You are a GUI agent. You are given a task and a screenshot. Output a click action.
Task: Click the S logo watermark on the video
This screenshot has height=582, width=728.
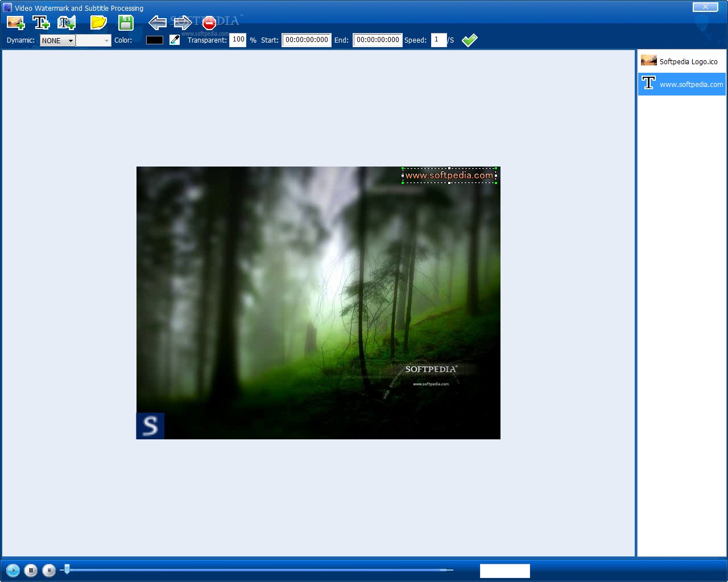pos(150,426)
